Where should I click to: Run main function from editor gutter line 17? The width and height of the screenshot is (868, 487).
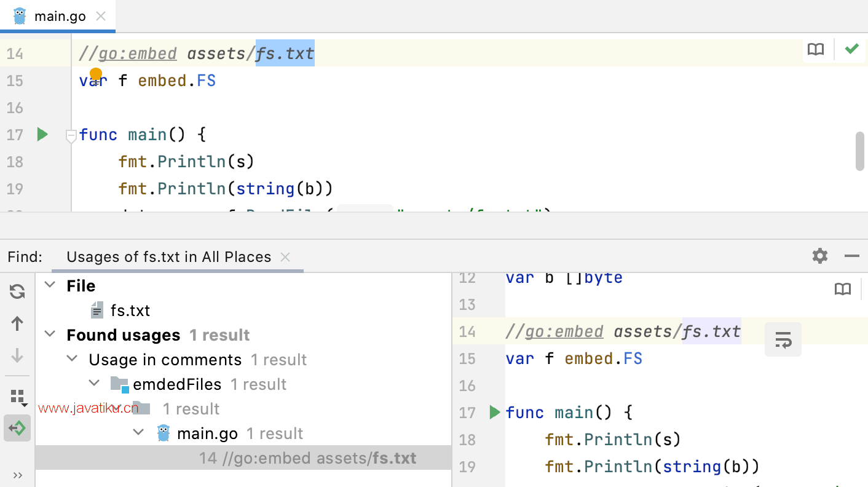coord(42,135)
